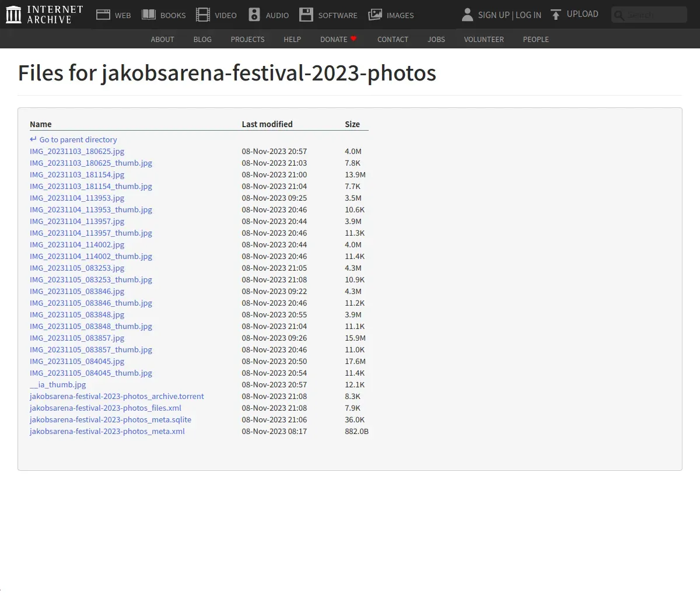Open IMG_20231104_113953_thumb.jpg file
Screen dimensions: 700x595
[x=91, y=209]
